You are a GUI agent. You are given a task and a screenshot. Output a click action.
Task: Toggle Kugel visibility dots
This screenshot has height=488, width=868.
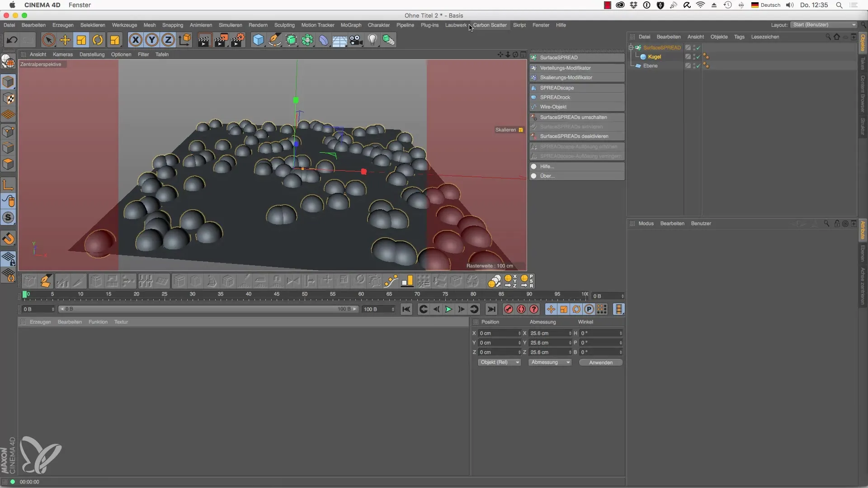click(x=694, y=57)
